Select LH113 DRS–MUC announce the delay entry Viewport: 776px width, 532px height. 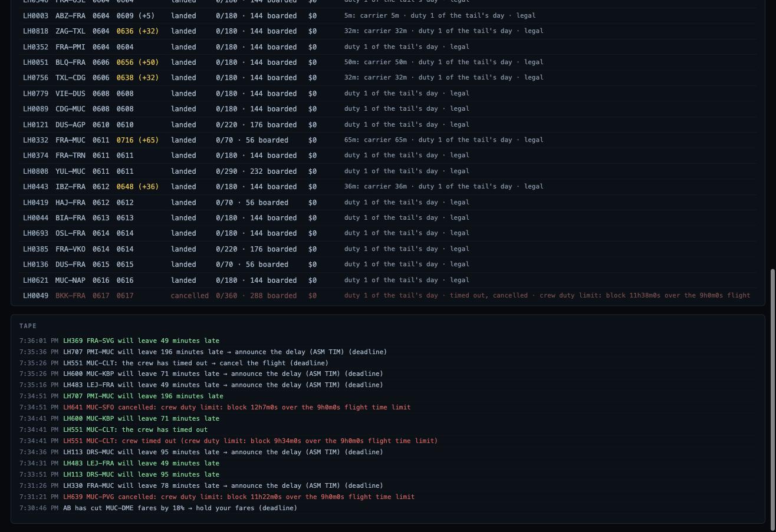(223, 452)
